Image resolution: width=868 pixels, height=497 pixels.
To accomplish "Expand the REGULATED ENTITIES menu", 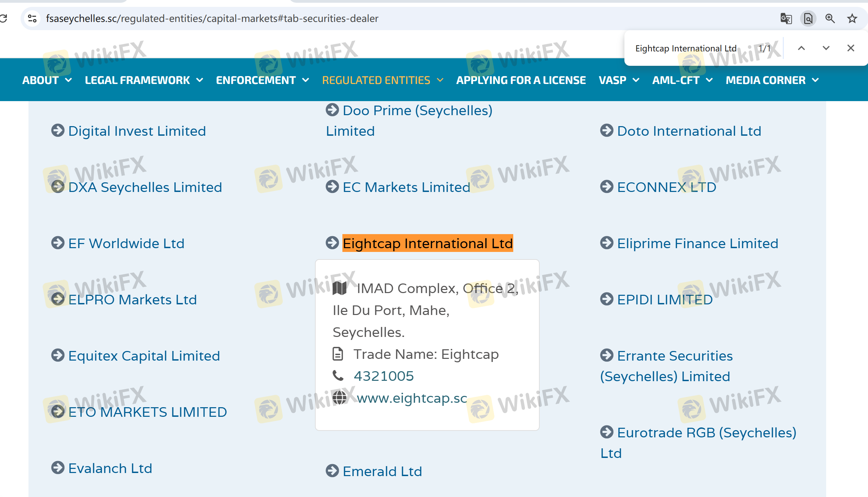I will pyautogui.click(x=383, y=80).
